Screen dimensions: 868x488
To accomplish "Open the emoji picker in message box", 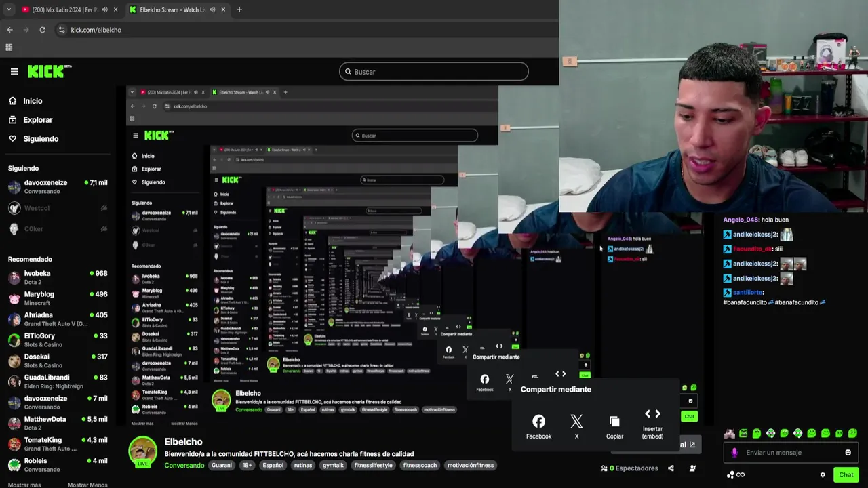I will pos(848,453).
